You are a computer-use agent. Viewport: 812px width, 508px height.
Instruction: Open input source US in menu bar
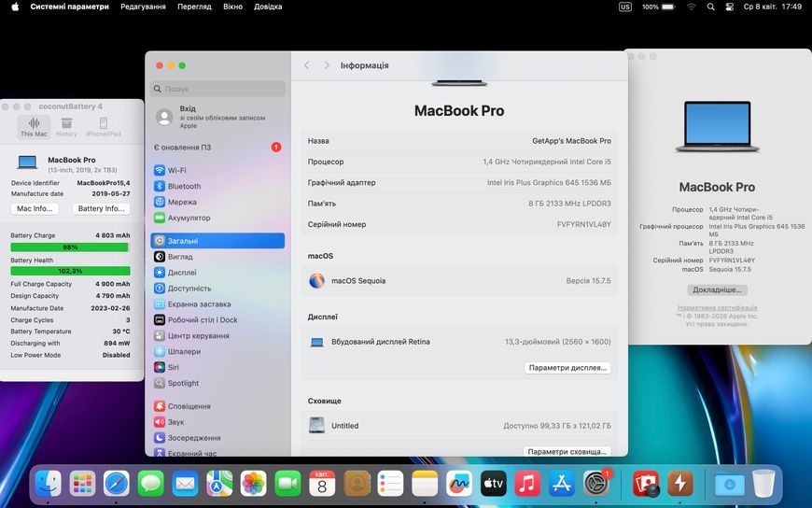point(625,7)
